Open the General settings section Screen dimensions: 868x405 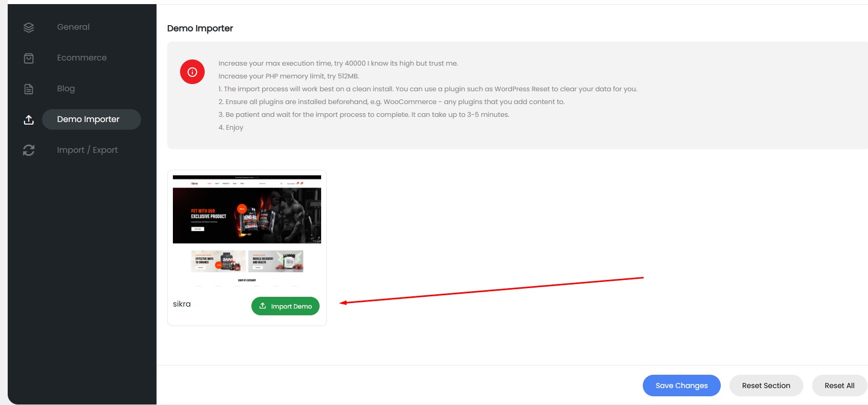pos(73,27)
